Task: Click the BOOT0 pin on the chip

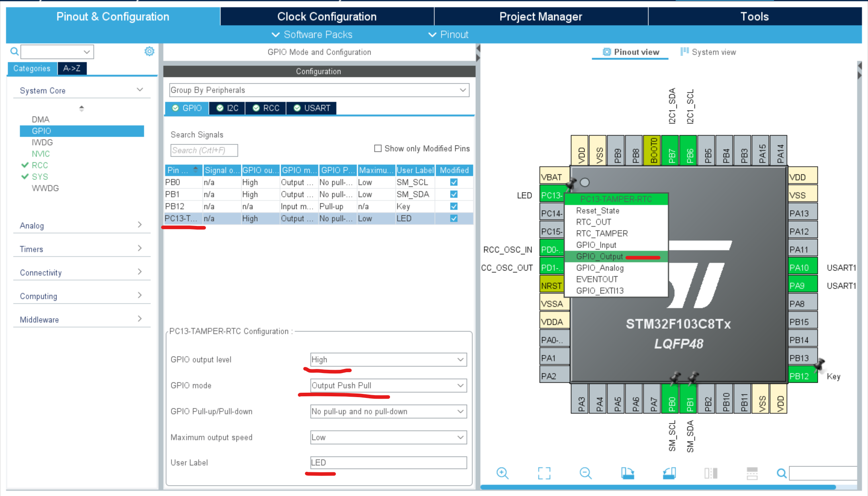Action: [653, 150]
